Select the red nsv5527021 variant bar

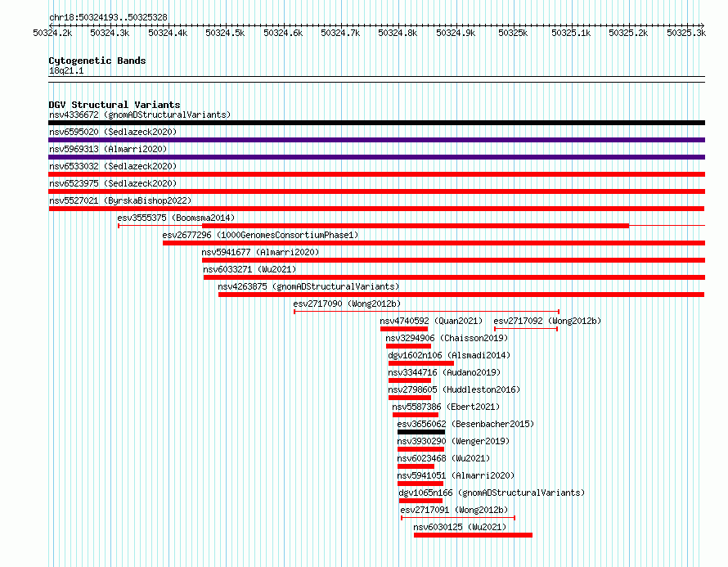pos(376,209)
